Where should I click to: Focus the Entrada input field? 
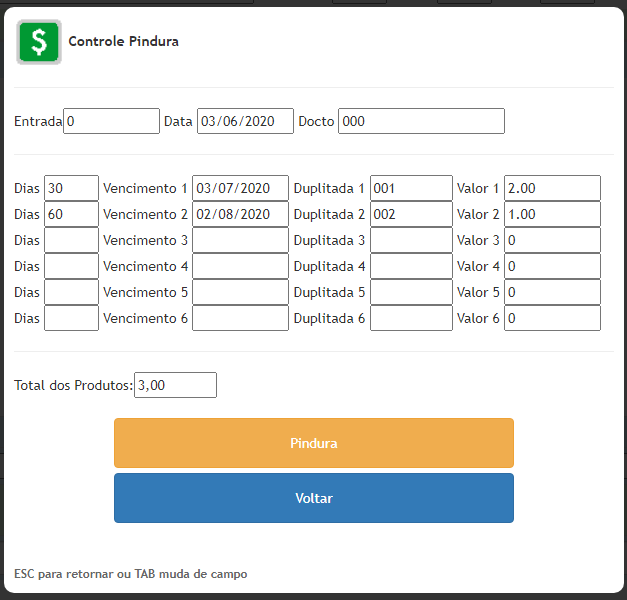[111, 121]
